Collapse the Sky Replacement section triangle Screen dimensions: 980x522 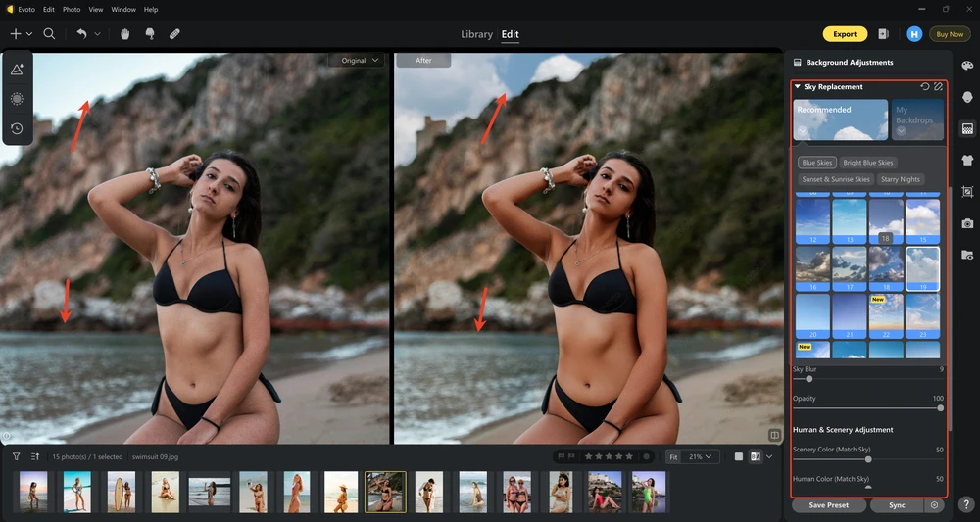coord(798,87)
